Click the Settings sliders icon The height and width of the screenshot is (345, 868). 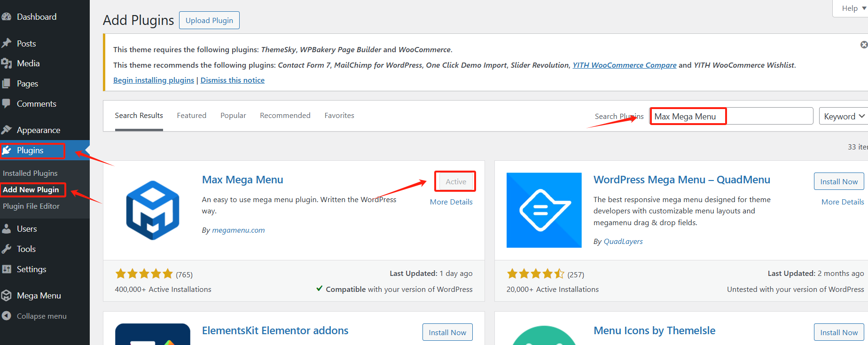6,269
